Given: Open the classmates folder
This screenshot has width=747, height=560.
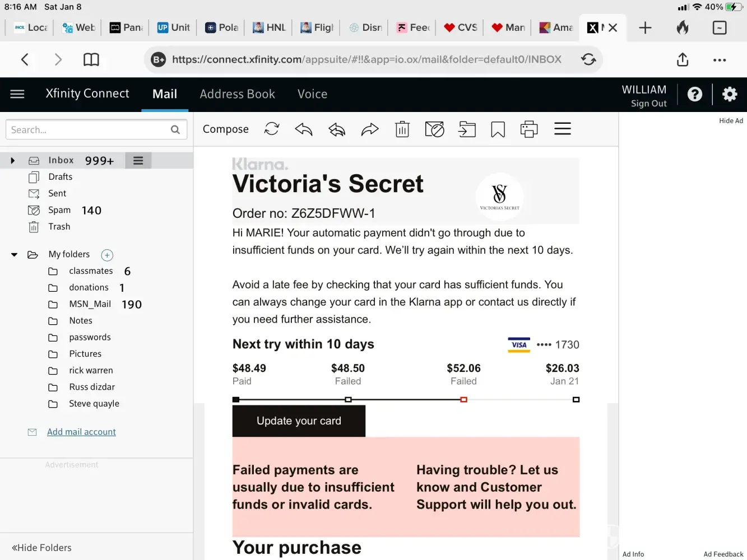Looking at the screenshot, I should (x=91, y=271).
